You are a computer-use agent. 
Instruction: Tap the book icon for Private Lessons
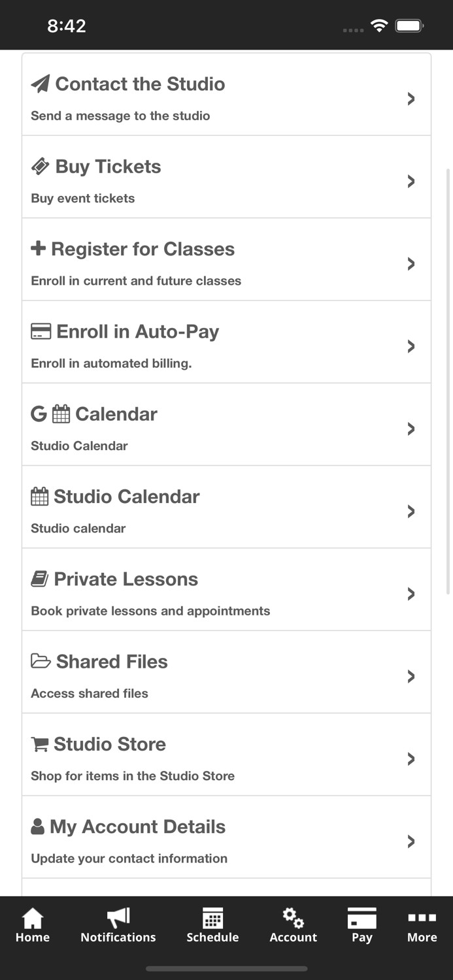39,579
